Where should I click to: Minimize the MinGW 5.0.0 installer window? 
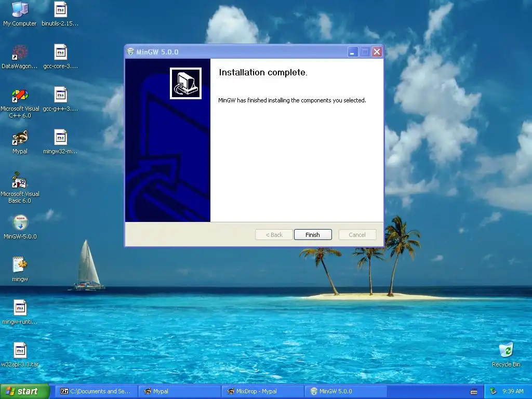tap(353, 52)
